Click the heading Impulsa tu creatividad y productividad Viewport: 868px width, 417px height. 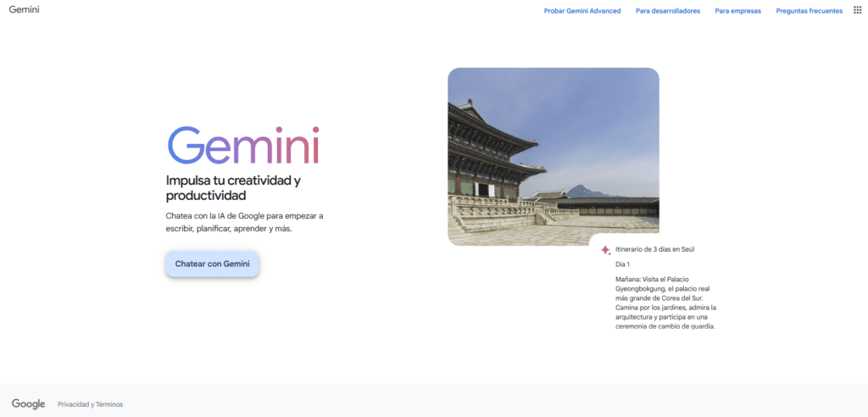(233, 187)
